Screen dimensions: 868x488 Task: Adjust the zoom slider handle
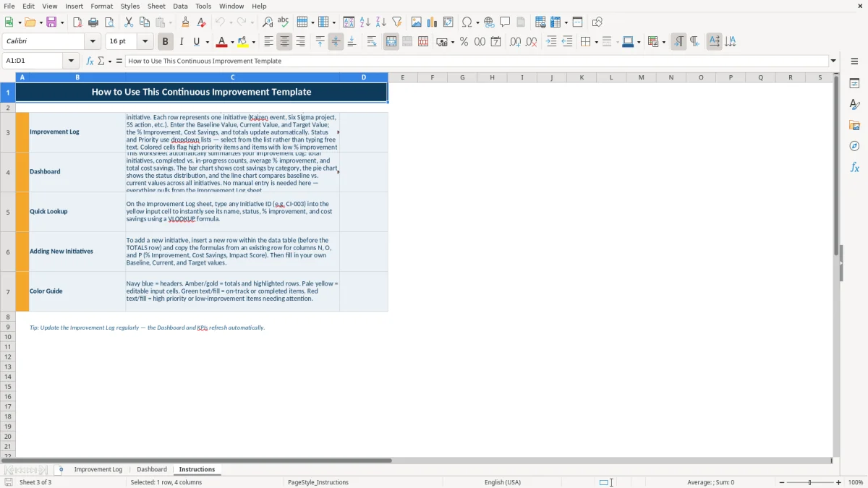(810, 482)
